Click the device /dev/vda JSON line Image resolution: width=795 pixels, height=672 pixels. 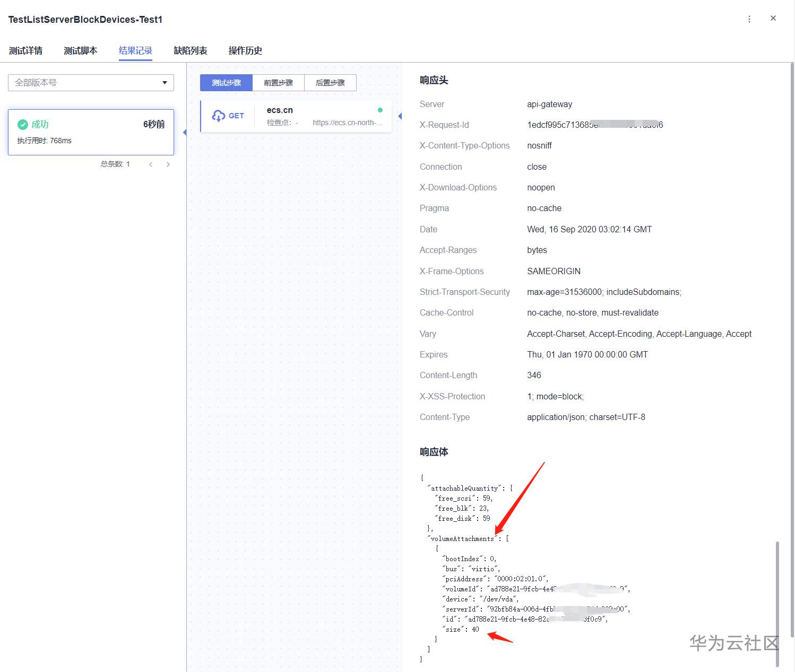click(x=480, y=599)
